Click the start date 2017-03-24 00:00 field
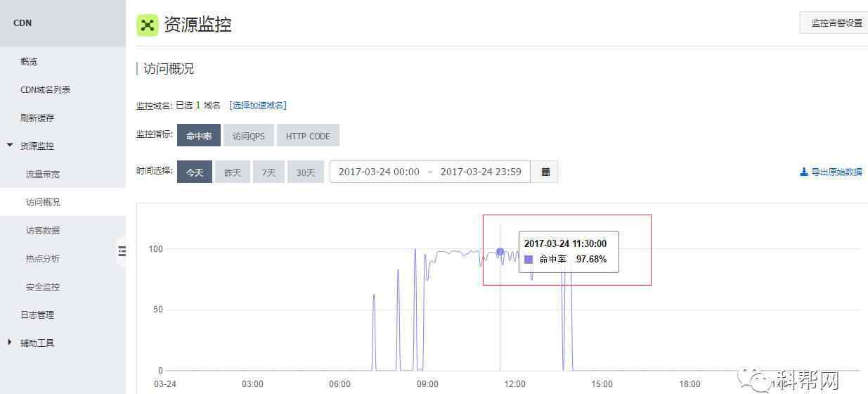Screen dimensions: 868x394 (x=379, y=172)
